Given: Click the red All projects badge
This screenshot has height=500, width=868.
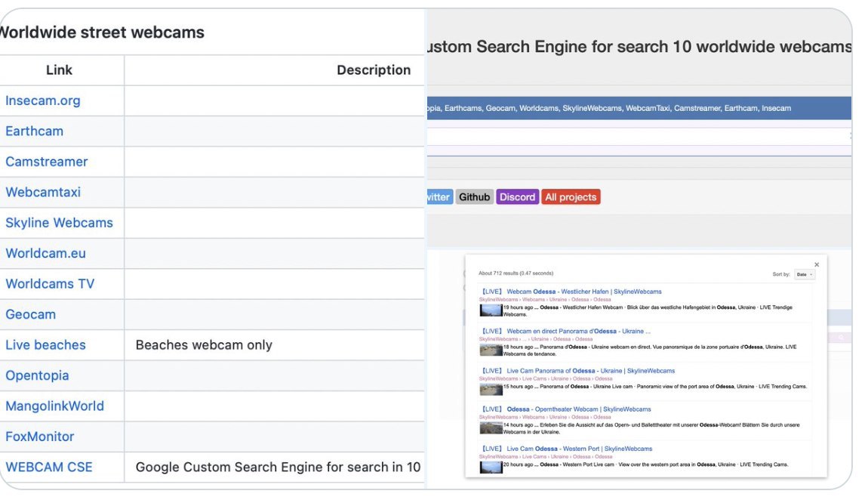Looking at the screenshot, I should (x=571, y=196).
